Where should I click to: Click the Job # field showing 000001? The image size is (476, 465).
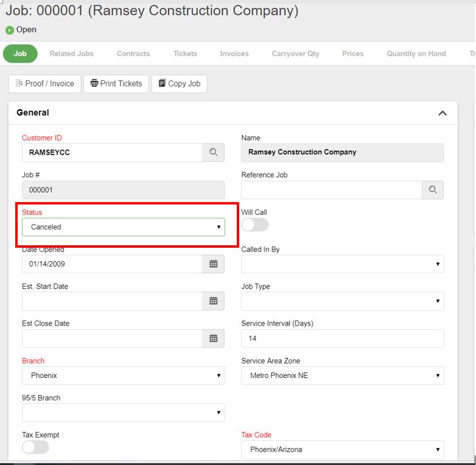pyautogui.click(x=123, y=190)
